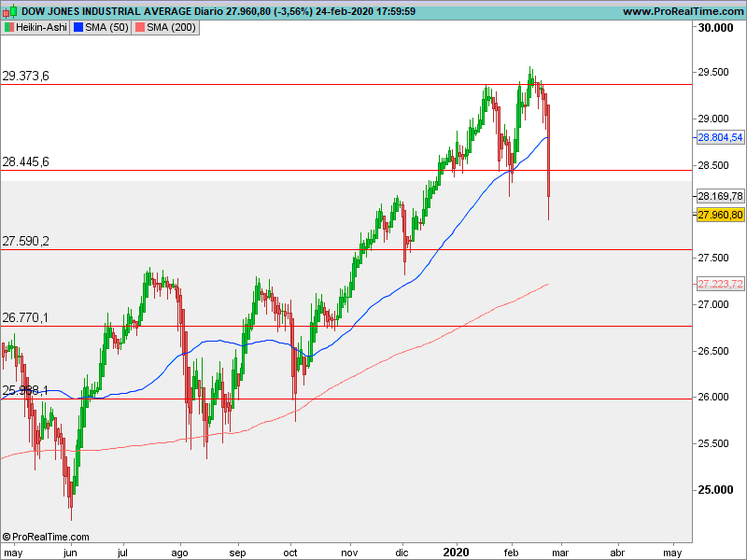Image resolution: width=747 pixels, height=560 pixels.
Task: Select the Heikin-Ashi legend button
Action: [35, 28]
